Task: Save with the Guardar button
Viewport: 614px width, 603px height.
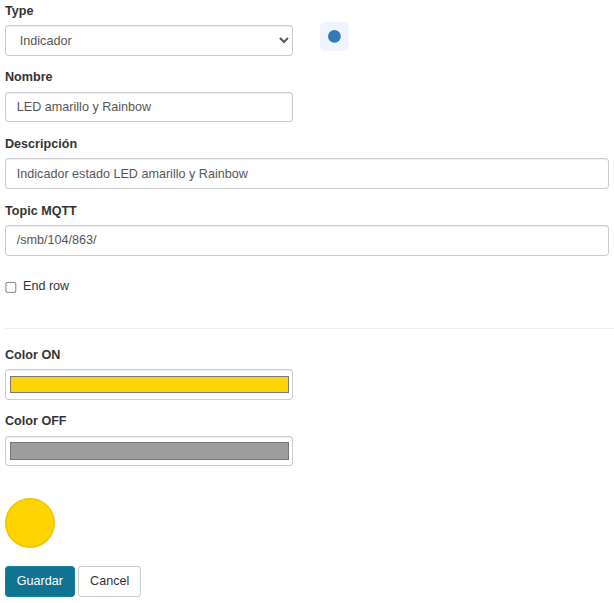Action: pos(40,581)
